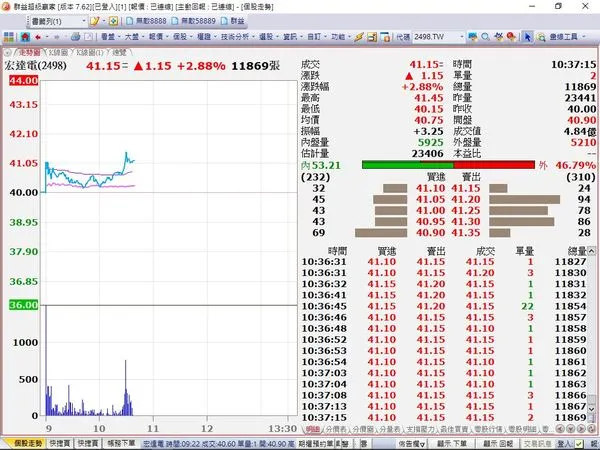
Task: Click the trade list scrollbar up arrow
Action: (592, 251)
